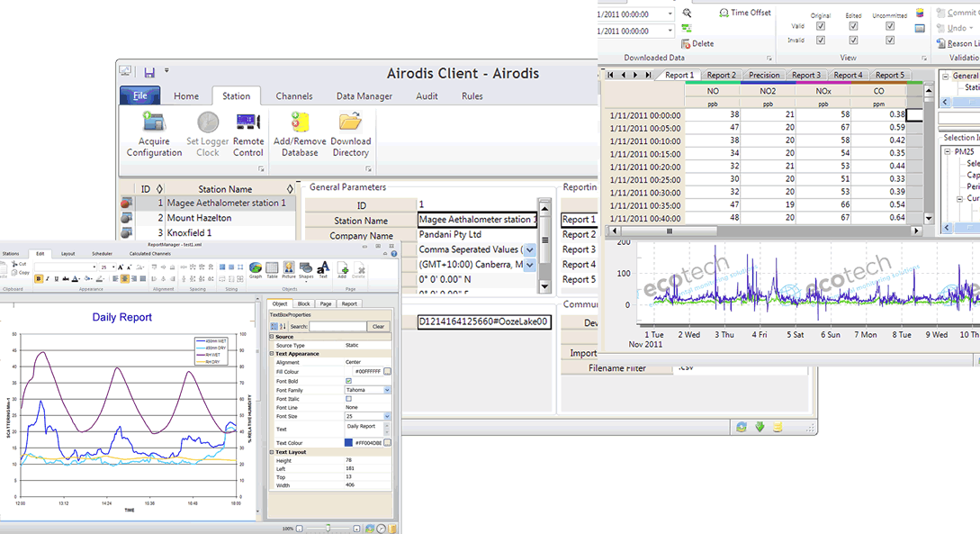Viewport: 980px width, 534px height.
Task: Insert a Table object in ReportManager
Action: [272, 268]
